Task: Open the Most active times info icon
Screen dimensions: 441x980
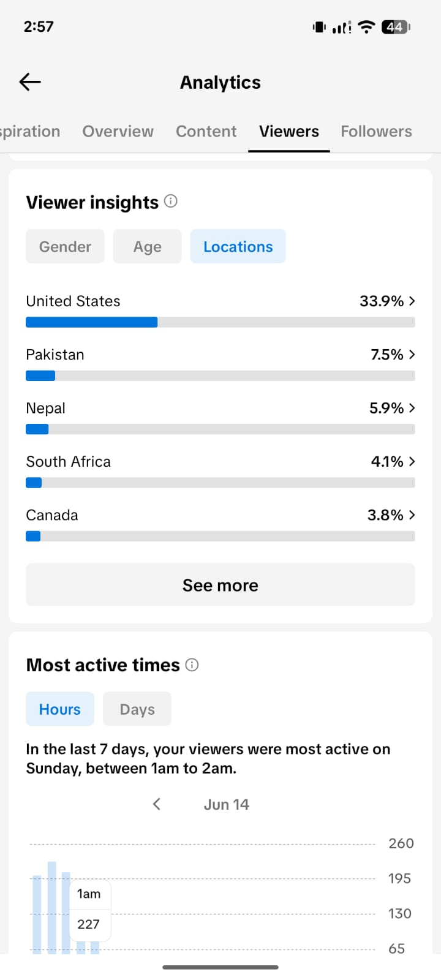Action: 192,665
